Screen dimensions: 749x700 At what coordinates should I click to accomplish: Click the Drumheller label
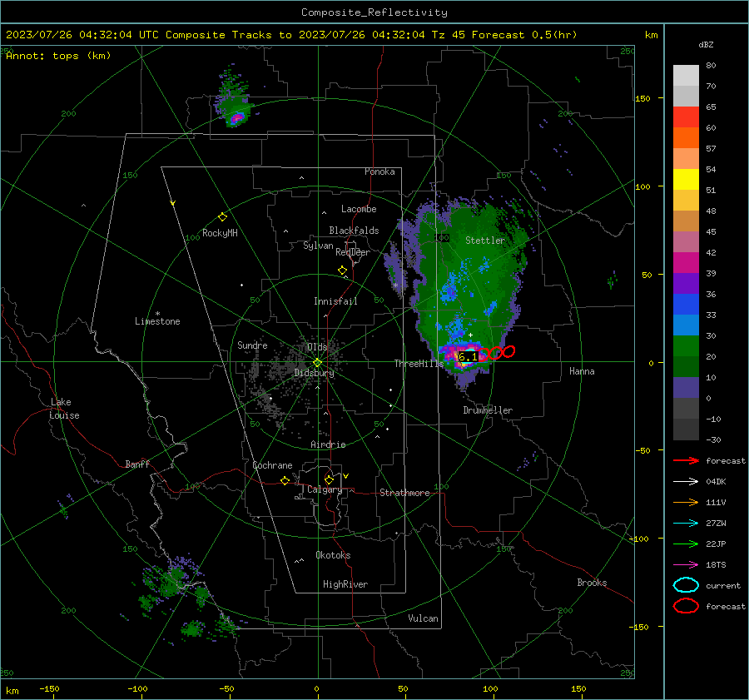(488, 410)
